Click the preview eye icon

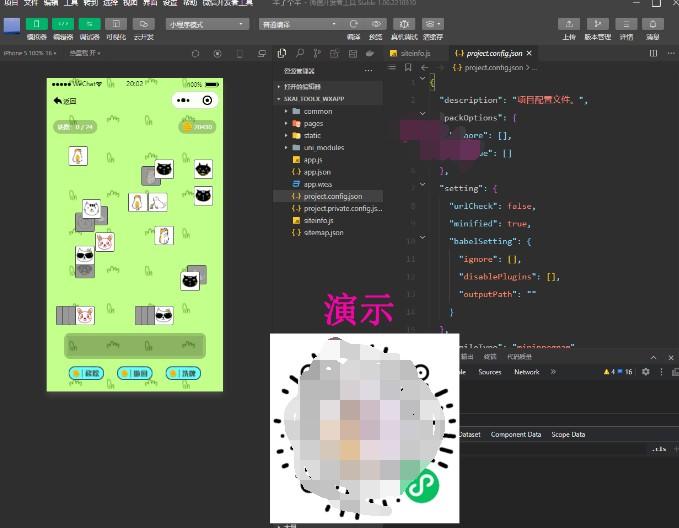coord(377,23)
